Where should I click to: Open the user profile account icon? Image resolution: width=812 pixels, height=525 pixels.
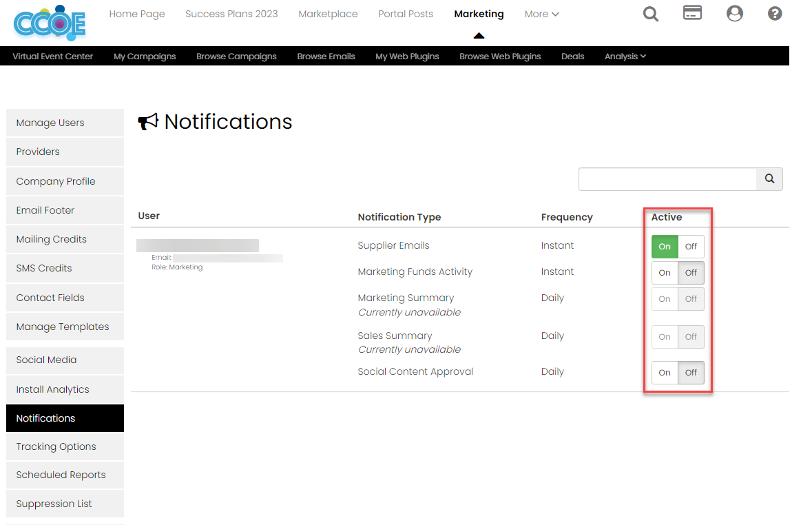[734, 13]
